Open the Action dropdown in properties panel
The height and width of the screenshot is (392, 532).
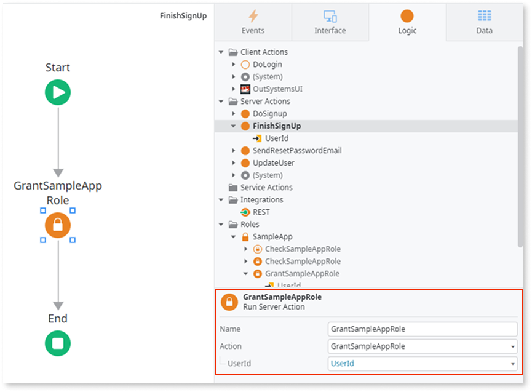[x=514, y=346]
